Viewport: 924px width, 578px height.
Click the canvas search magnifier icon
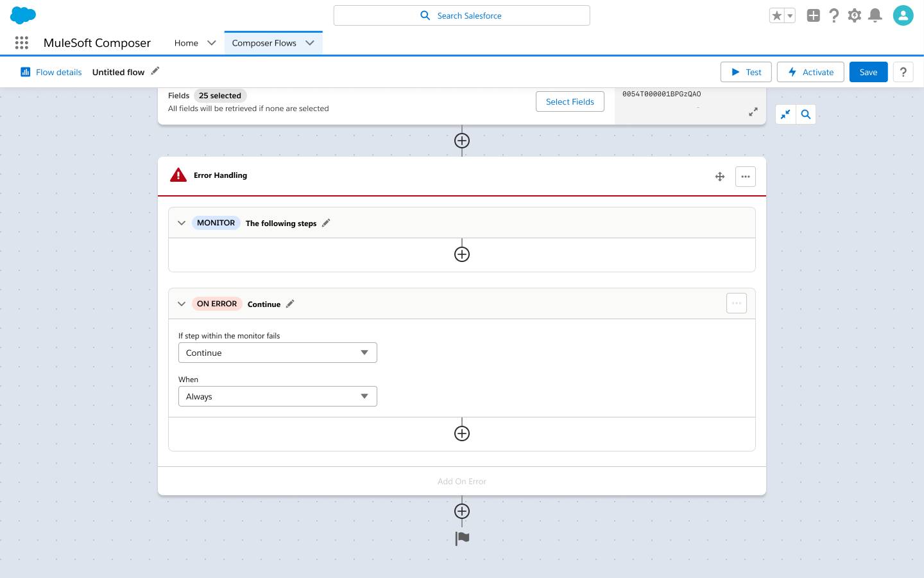806,114
